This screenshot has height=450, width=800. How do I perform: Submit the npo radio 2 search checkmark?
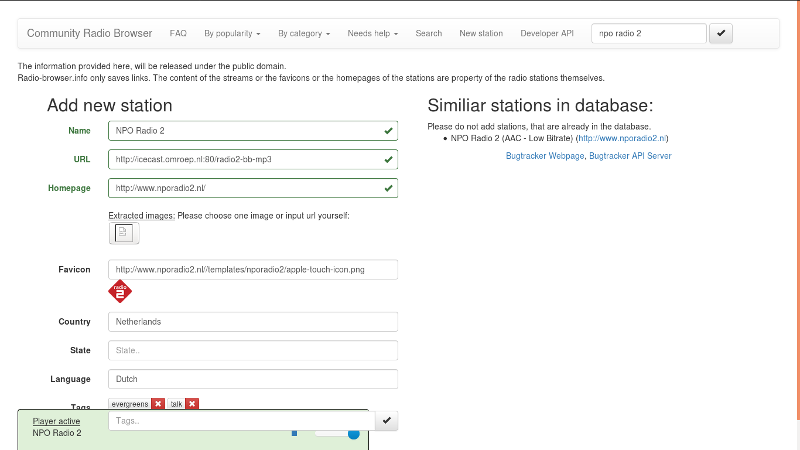click(x=720, y=33)
